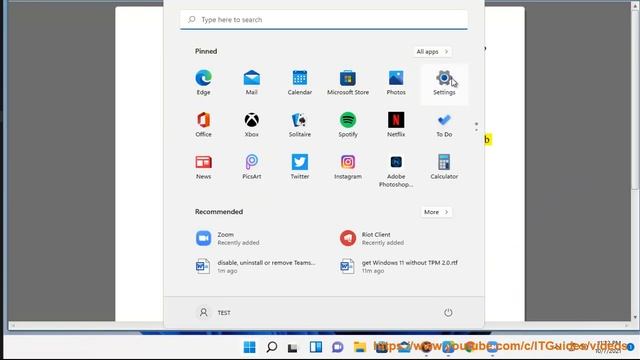Start the Solitaire game
The width and height of the screenshot is (640, 360).
pos(300,124)
